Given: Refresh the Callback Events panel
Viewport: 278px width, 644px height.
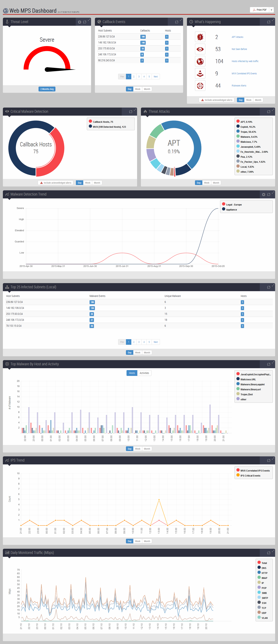Looking at the screenshot, I should (x=177, y=22).
